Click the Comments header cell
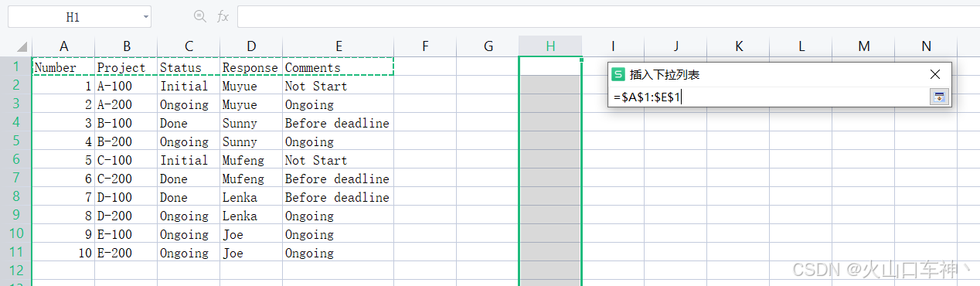This screenshot has width=980, height=286. coord(339,67)
